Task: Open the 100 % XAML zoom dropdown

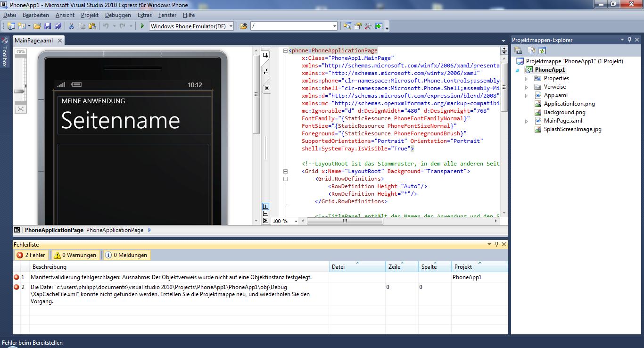Action: pyautogui.click(x=296, y=221)
